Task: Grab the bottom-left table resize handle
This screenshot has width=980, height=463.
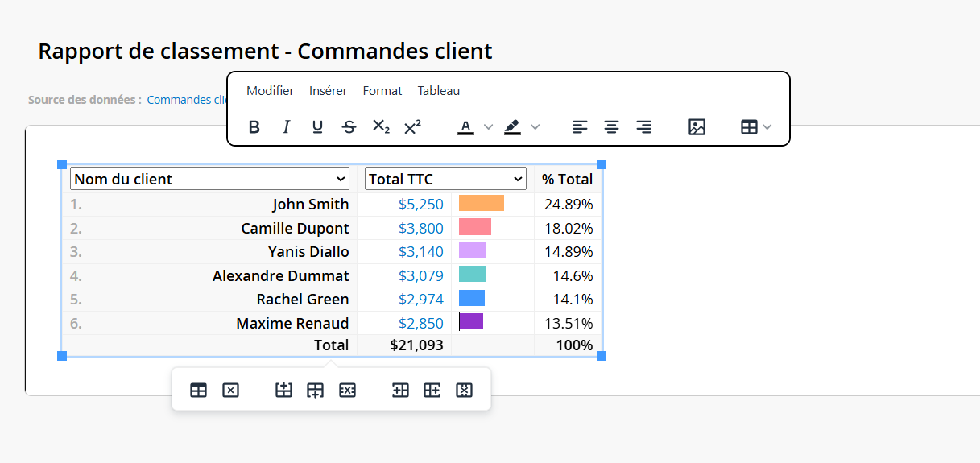Action: pyautogui.click(x=62, y=356)
